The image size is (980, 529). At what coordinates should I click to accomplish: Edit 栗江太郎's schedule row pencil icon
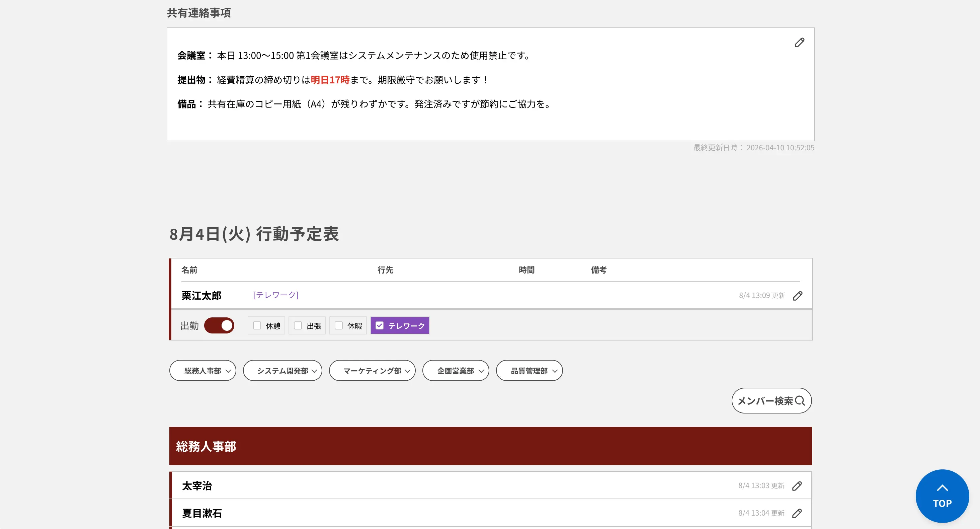(x=797, y=296)
